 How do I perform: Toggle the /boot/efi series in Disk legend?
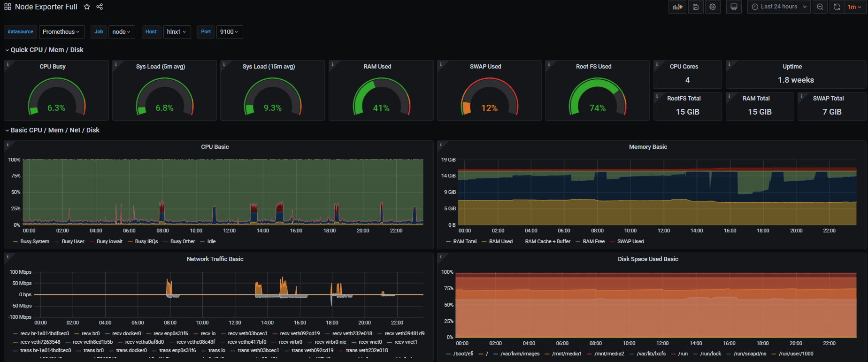click(x=463, y=354)
